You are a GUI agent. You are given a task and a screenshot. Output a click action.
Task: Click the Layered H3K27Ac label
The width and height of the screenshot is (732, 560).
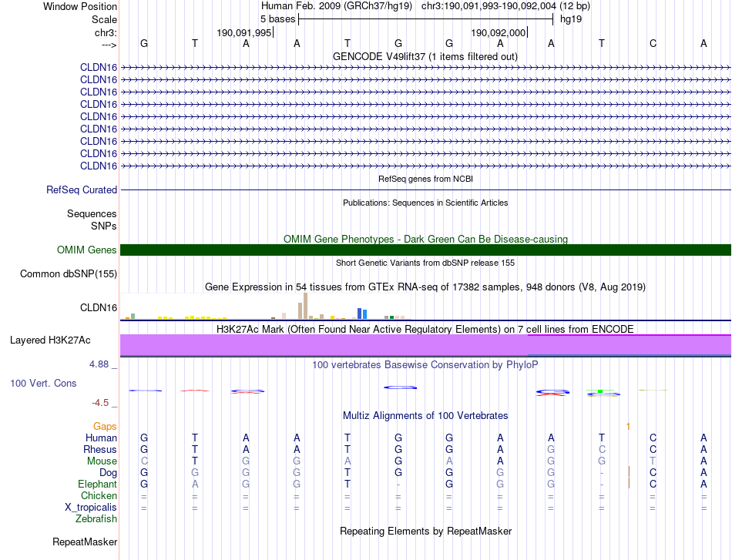[x=50, y=340]
